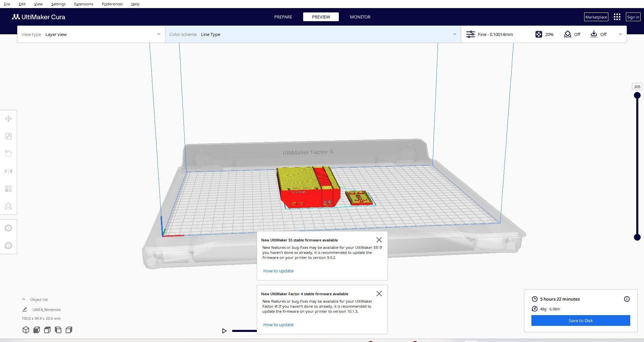Click the large sliced model on build plate
644x342 pixels.
(x=309, y=188)
